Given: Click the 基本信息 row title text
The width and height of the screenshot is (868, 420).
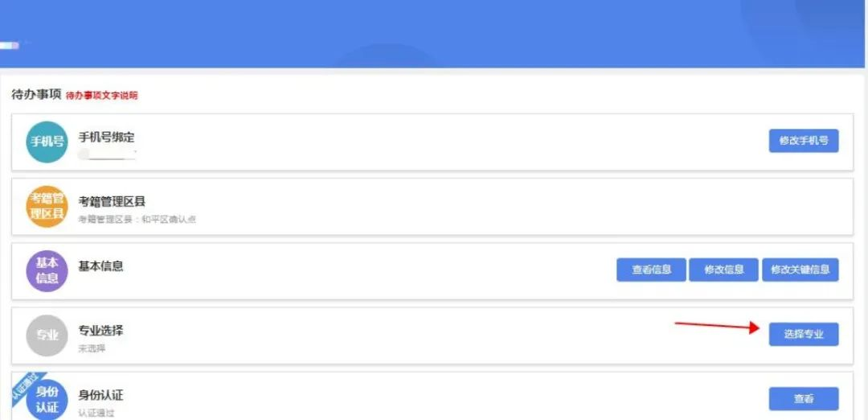Looking at the screenshot, I should (x=100, y=266).
